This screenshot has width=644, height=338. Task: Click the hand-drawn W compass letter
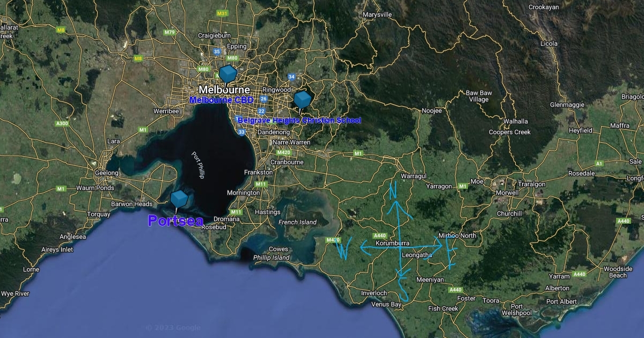tap(343, 251)
